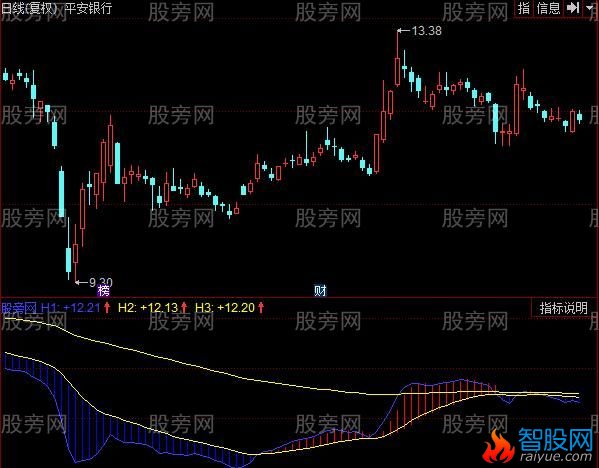Click the red arrow beside H2
Viewport: 599px width, 468px height.
click(184, 308)
